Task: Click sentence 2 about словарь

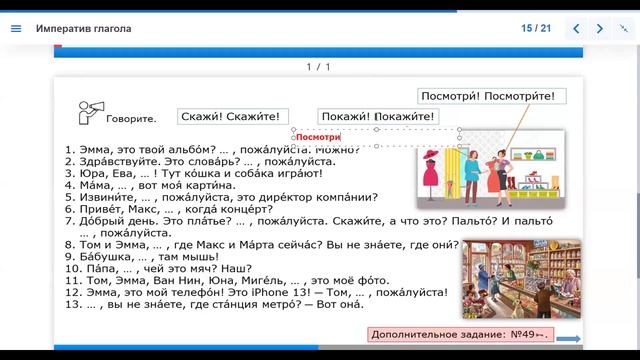Action: [x=200, y=161]
